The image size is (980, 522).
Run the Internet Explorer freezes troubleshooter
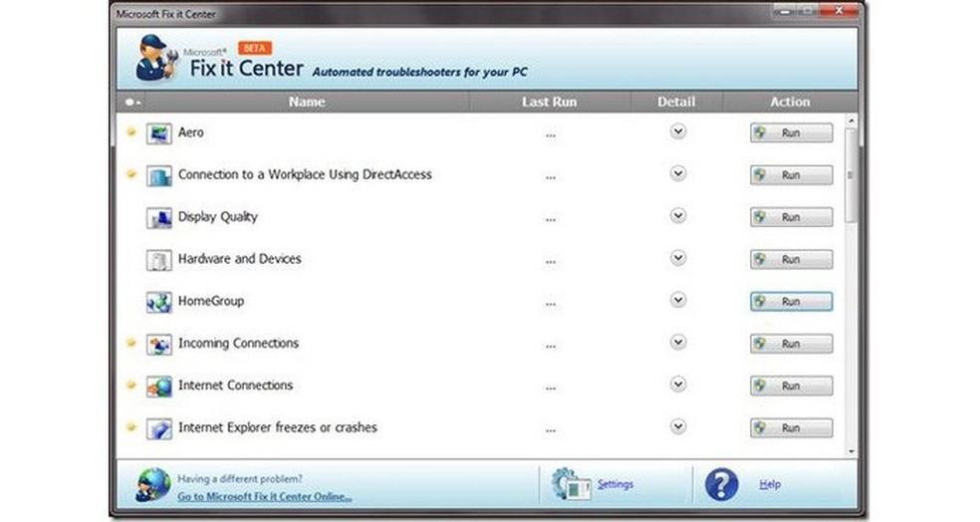791,428
